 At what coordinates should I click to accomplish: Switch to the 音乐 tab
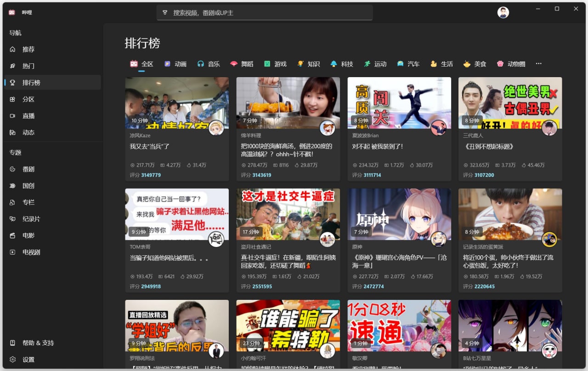pos(209,64)
